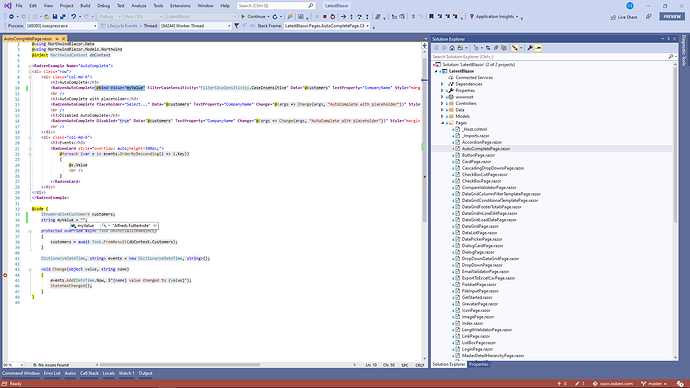Click the Step Out debug icon
Image resolution: width=690 pixels, height=388 pixels.
click(367, 16)
